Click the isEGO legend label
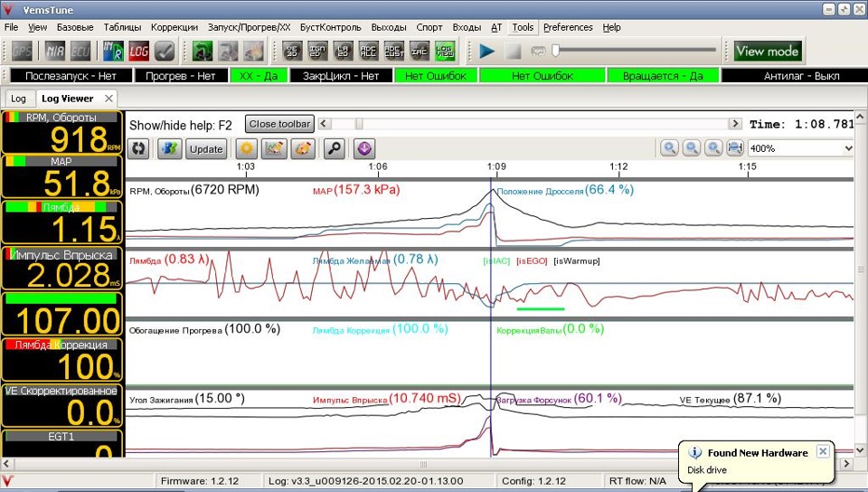 pyautogui.click(x=532, y=260)
